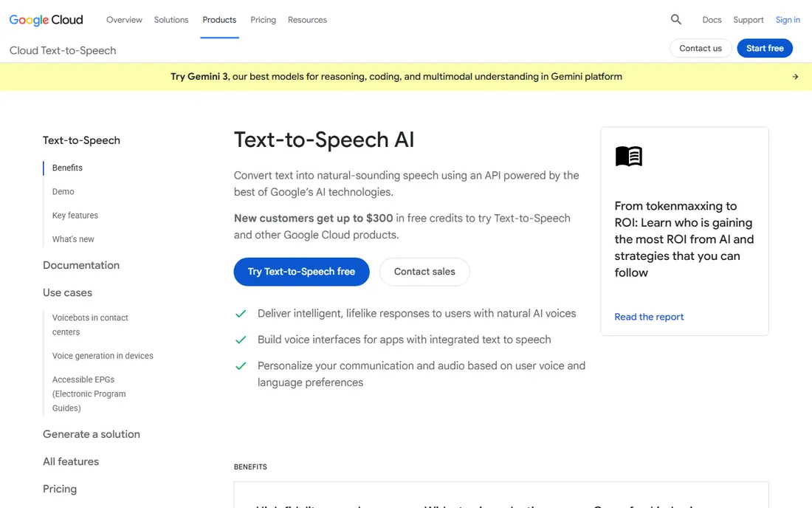Click 'Deliver intelligent, lifelike responses' bullet
The image size is (812, 508).
(417, 313)
